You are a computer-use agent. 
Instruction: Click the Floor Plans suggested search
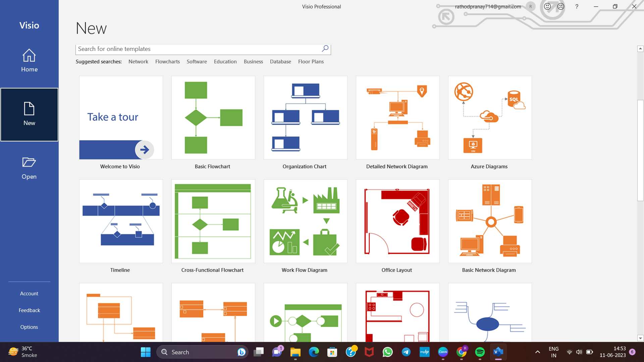tap(311, 61)
